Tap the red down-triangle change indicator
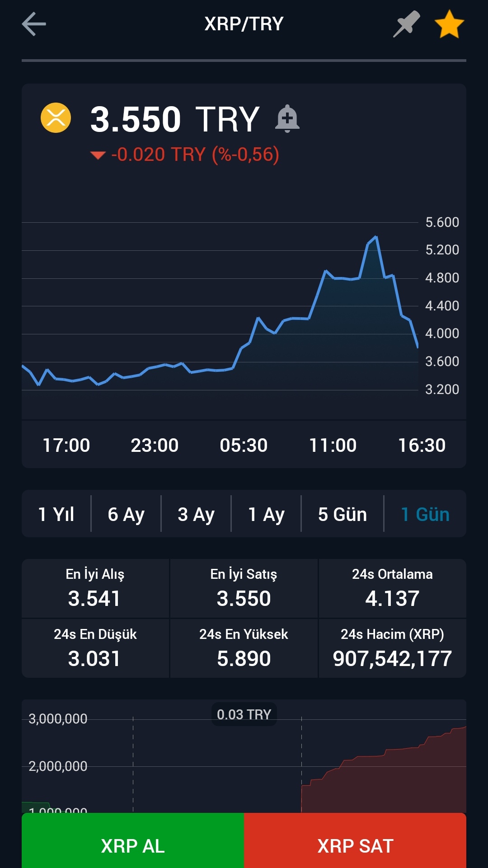This screenshot has width=488, height=868. tap(98, 155)
